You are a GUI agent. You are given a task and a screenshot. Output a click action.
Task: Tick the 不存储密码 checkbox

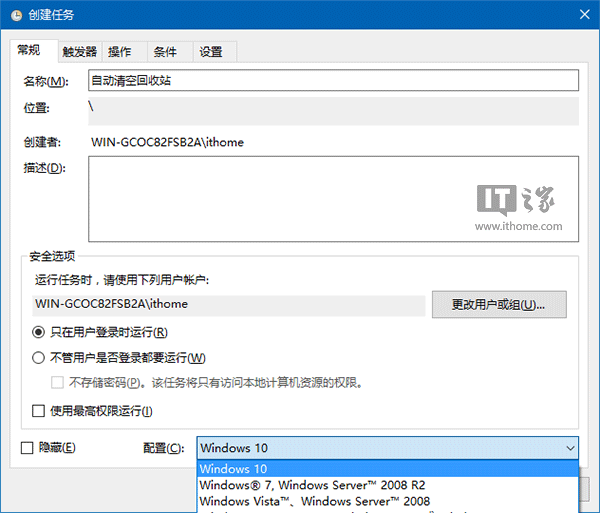click(x=58, y=382)
